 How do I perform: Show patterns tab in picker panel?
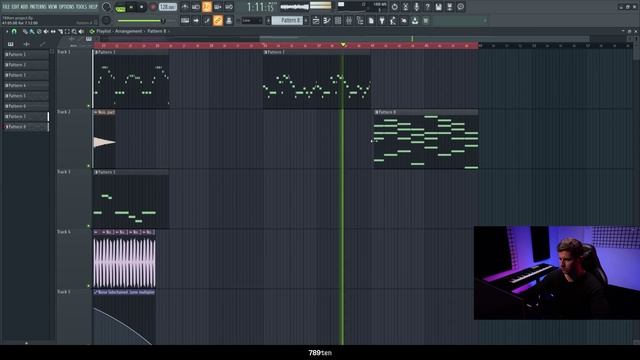point(11,44)
